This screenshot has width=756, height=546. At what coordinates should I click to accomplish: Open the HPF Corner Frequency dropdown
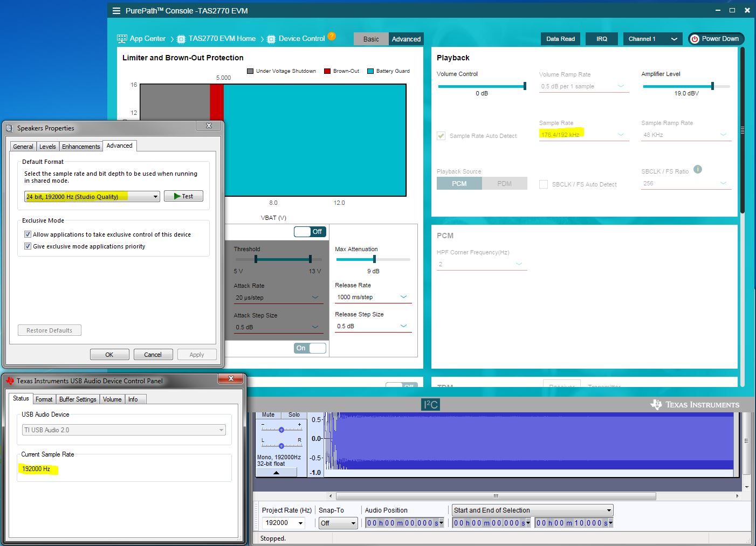[x=482, y=264]
